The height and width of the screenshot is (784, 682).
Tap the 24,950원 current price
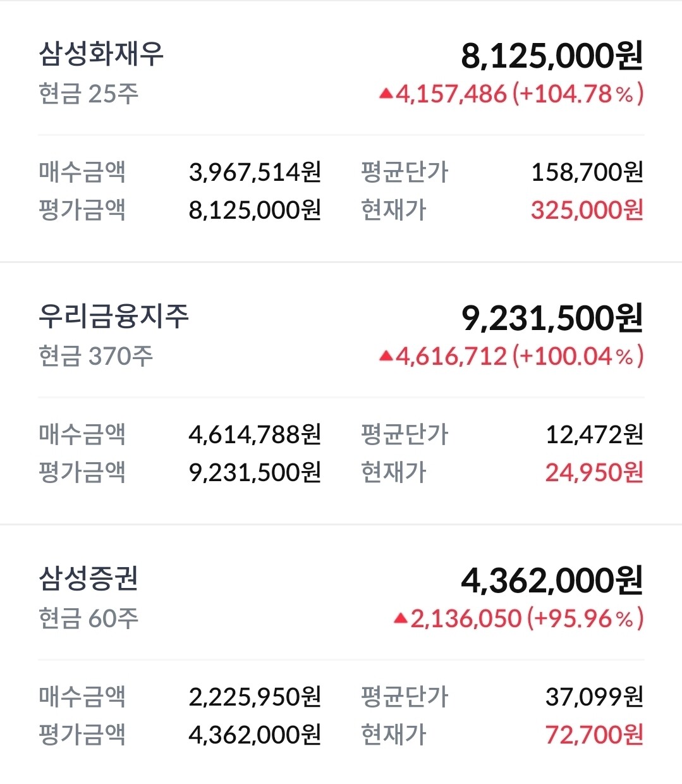tap(594, 472)
